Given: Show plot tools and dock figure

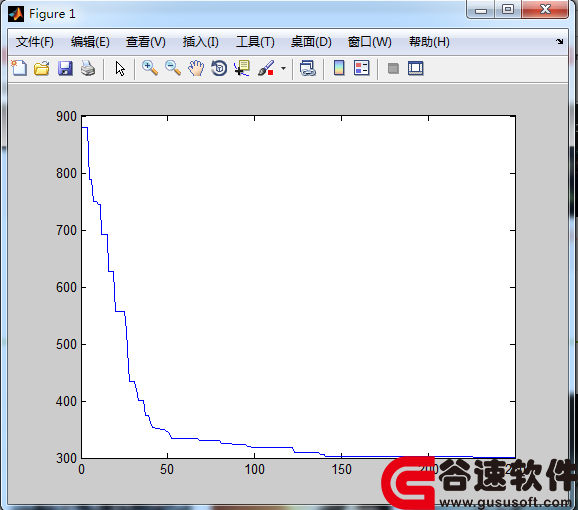Looking at the screenshot, I should 415,69.
